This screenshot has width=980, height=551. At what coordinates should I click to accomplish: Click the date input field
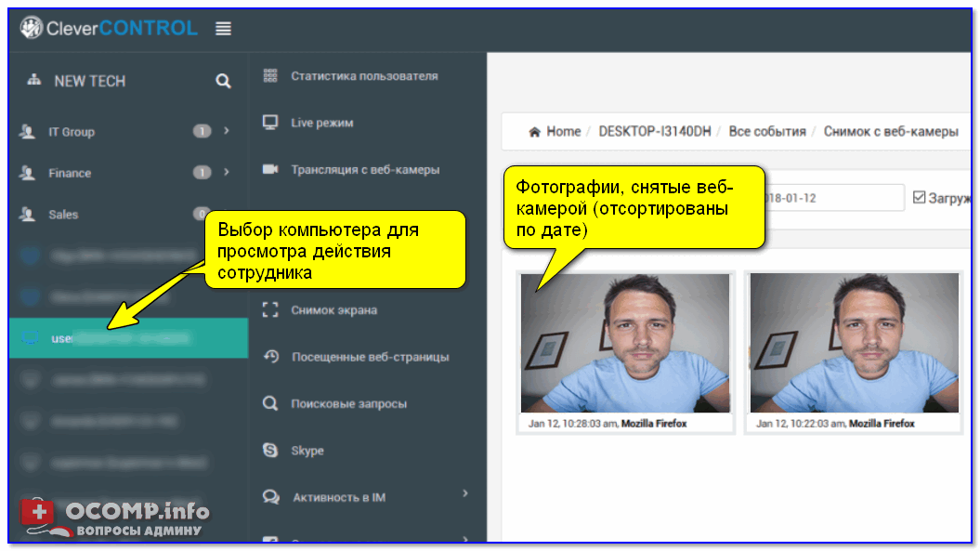coord(831,198)
